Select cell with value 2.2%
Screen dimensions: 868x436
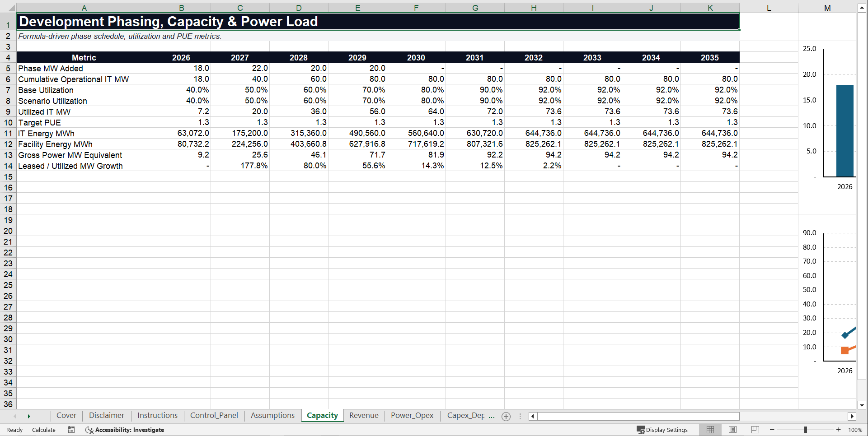[534, 166]
